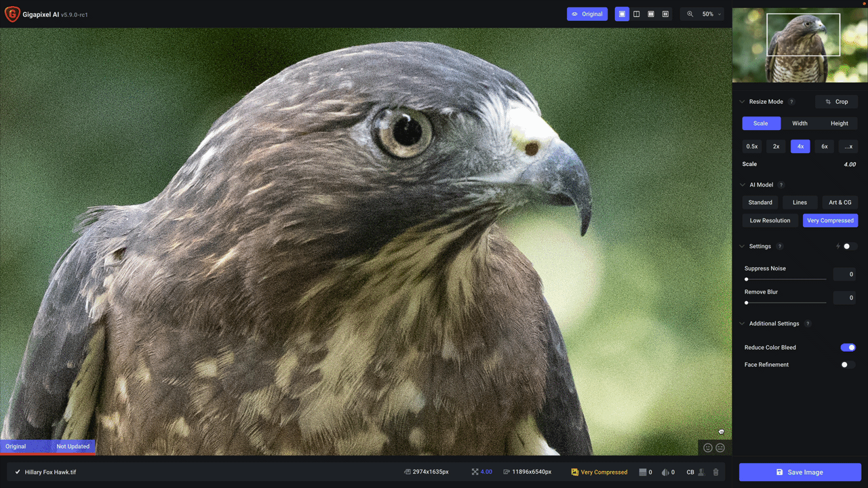Select the Lines AI model
Image resolution: width=868 pixels, height=488 pixels.
(x=800, y=203)
